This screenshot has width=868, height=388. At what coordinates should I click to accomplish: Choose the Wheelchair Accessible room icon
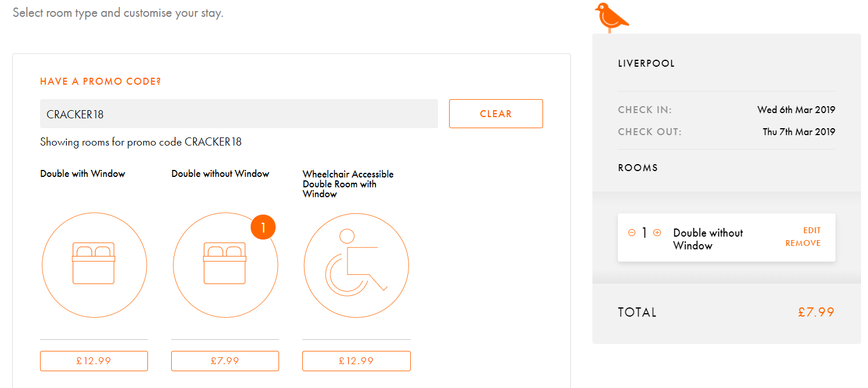click(356, 265)
